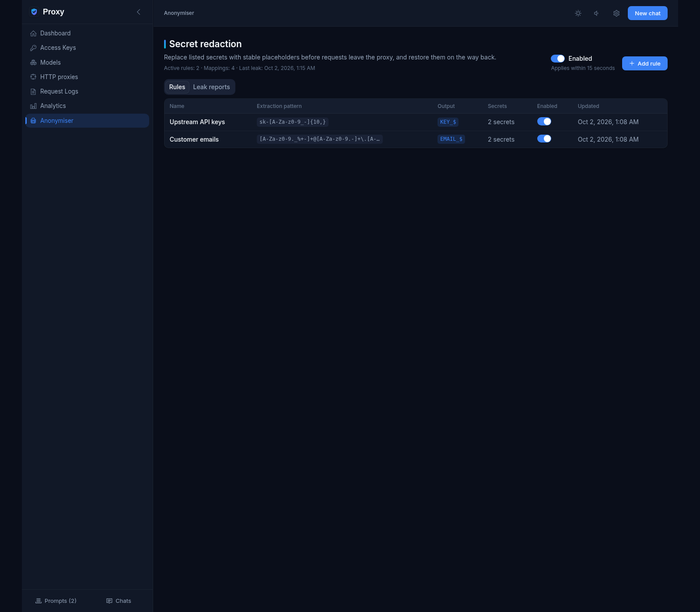Navigate to HTTP proxies

tap(87, 77)
